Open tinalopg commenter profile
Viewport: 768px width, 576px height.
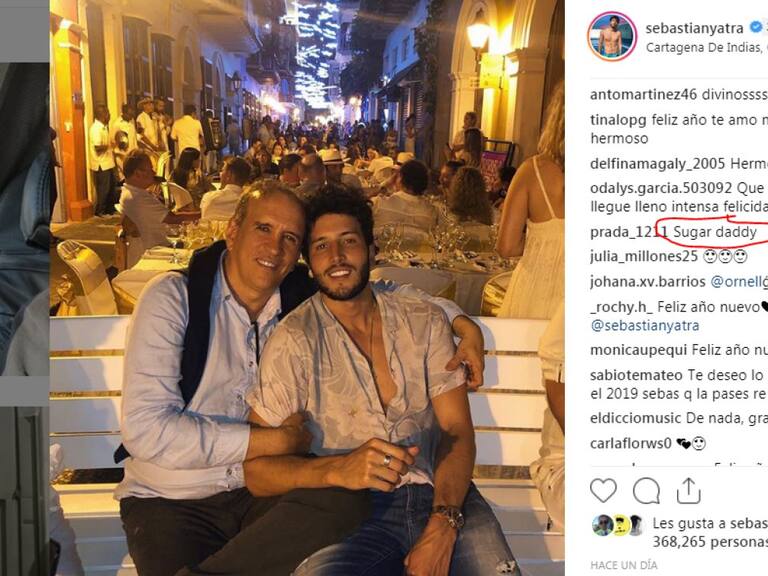pos(619,120)
